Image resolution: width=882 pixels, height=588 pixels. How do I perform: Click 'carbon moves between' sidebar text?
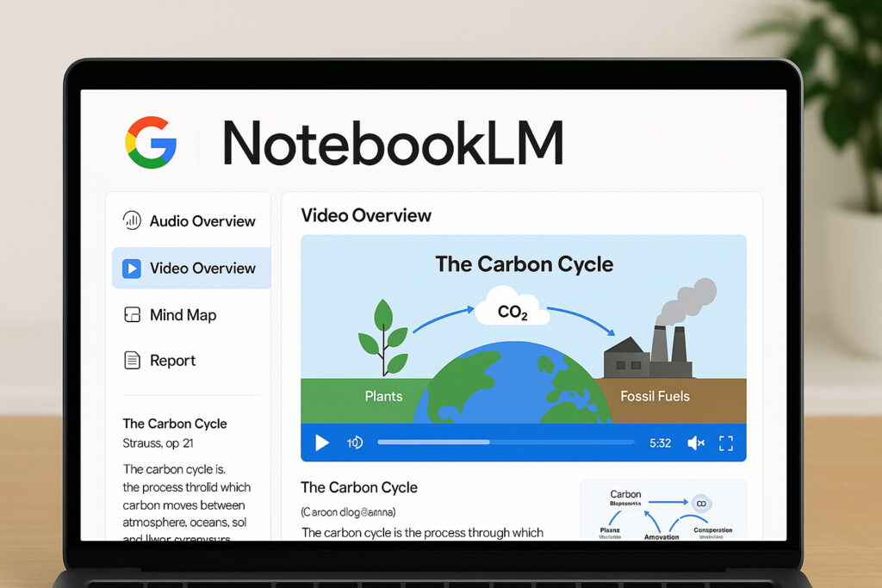tap(183, 504)
